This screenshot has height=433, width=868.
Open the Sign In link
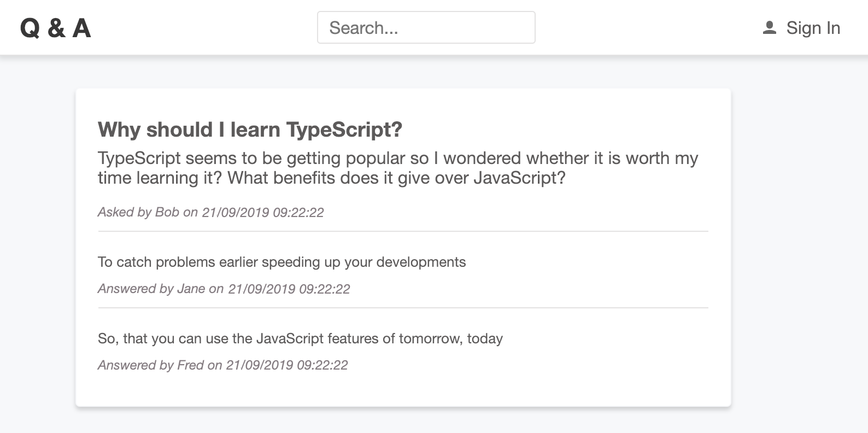(x=812, y=28)
